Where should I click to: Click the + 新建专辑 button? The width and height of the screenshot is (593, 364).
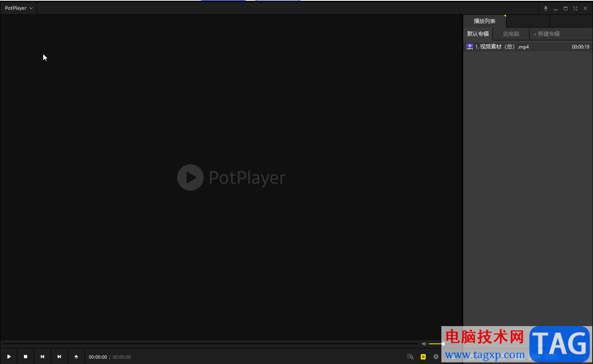(547, 34)
